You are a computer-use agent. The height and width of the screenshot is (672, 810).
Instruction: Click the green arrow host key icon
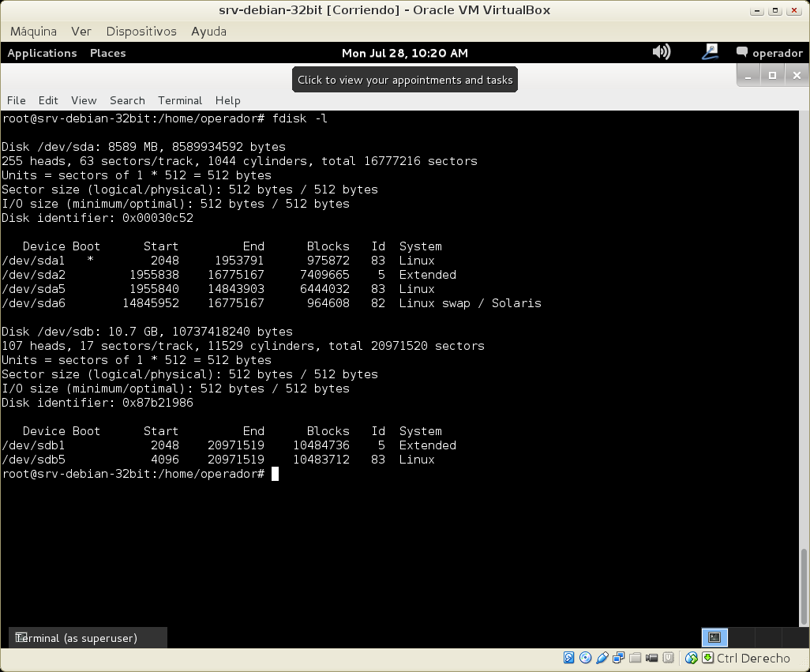(x=708, y=658)
